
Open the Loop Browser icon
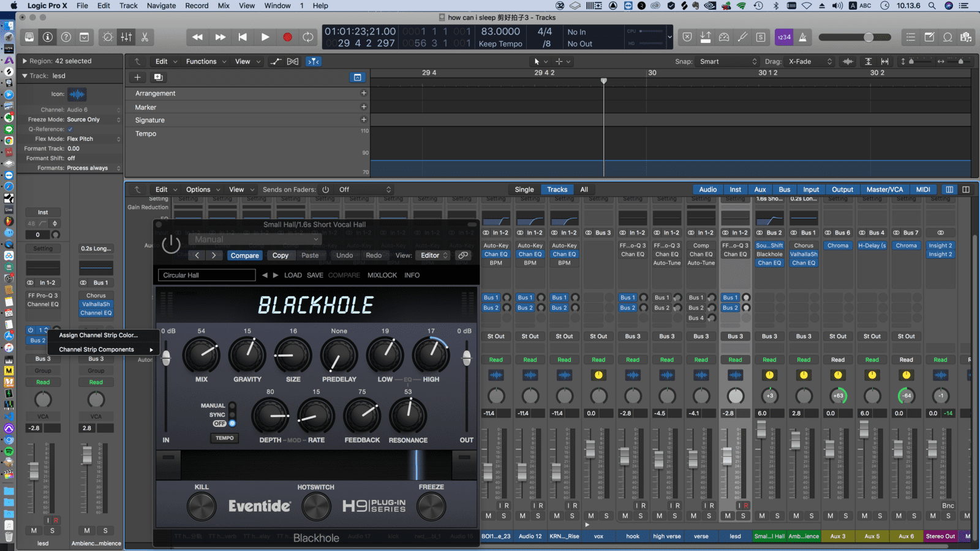948,37
